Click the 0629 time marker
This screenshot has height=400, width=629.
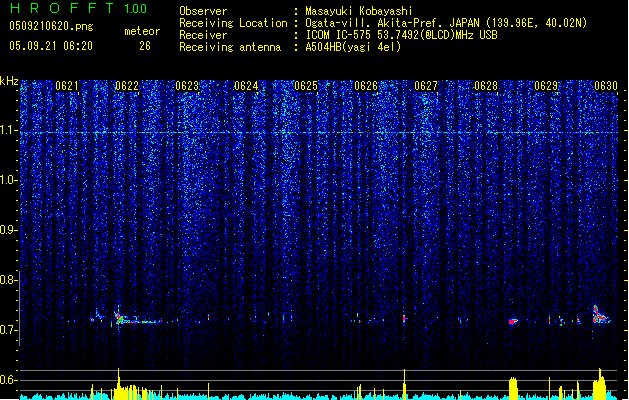pos(546,86)
